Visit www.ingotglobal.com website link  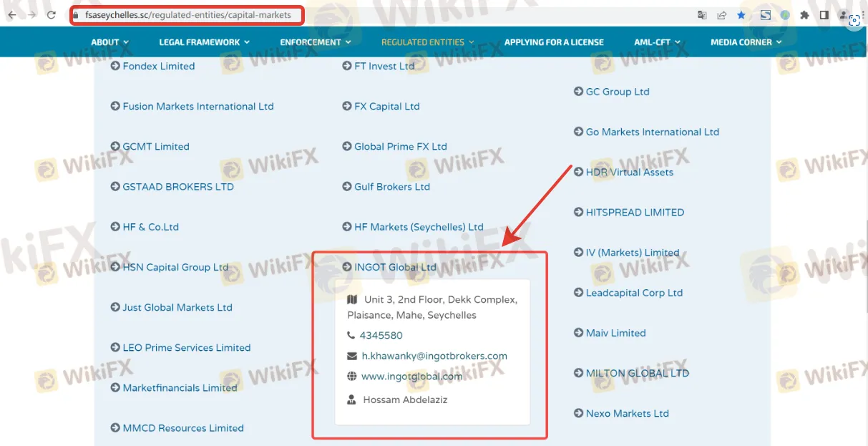[x=412, y=376]
